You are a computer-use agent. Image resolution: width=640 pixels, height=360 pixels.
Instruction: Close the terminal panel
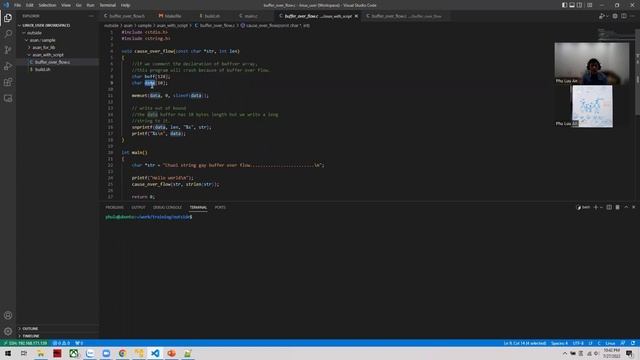point(633,207)
